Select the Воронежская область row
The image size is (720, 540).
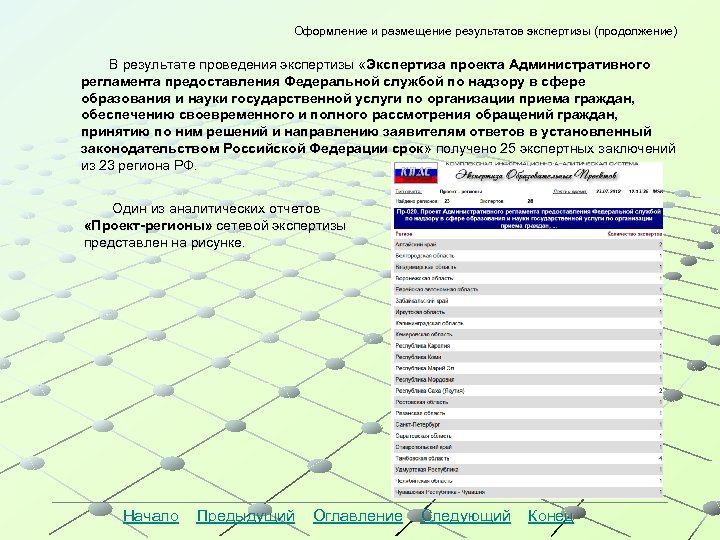coord(529,278)
